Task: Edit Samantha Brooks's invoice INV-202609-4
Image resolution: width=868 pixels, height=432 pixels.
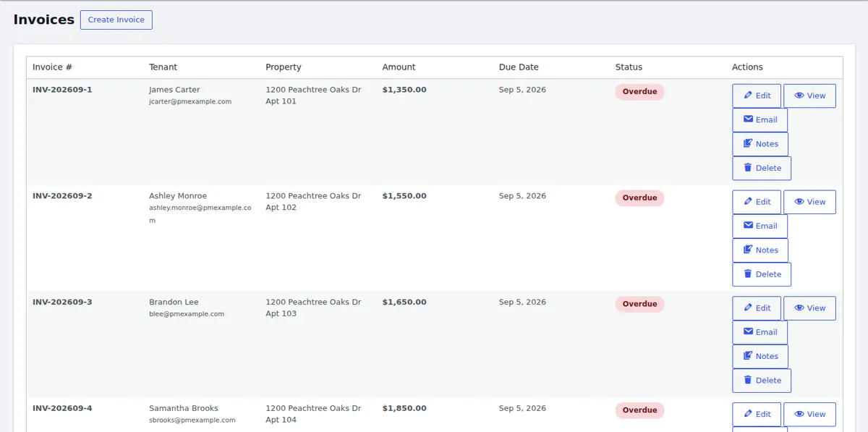Action: 757,415
